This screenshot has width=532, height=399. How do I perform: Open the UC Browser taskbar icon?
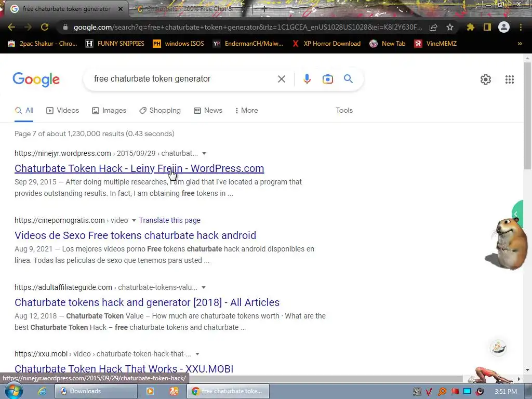(174, 391)
